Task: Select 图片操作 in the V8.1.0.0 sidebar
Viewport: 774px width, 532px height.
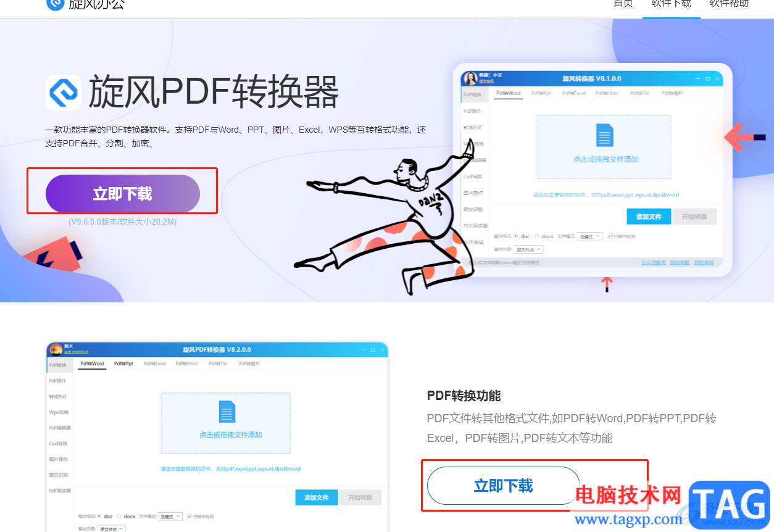Action: click(x=473, y=193)
